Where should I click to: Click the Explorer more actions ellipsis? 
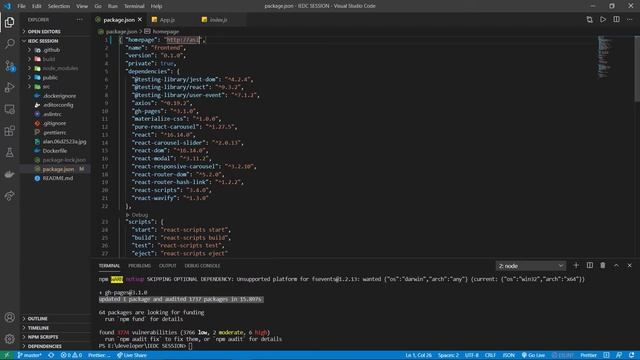click(x=79, y=20)
